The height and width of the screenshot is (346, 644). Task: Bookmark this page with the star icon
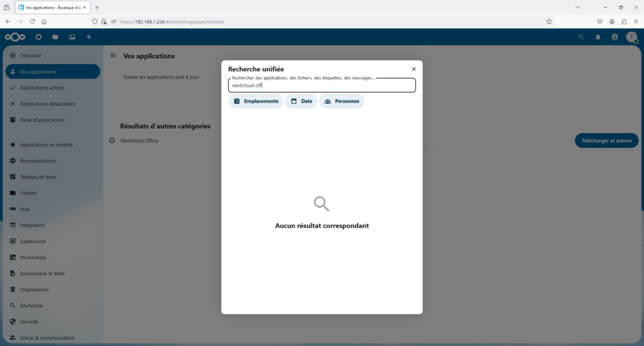[x=549, y=21]
